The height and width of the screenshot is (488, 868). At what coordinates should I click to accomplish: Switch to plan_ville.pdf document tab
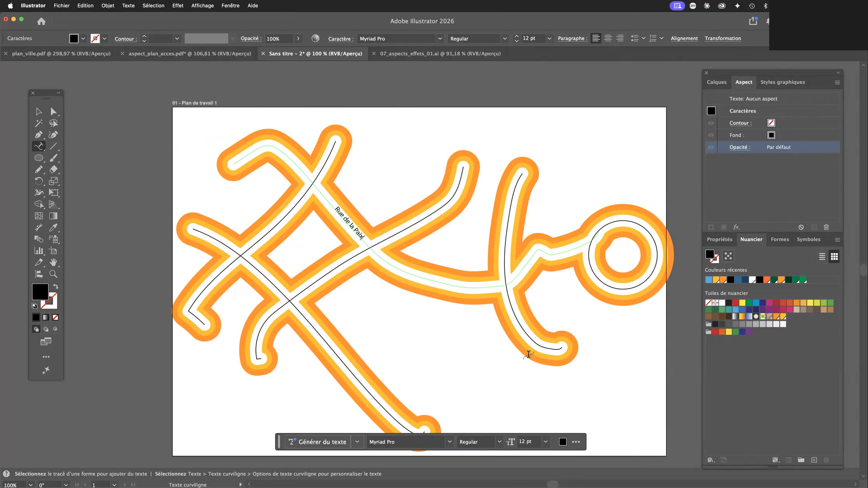(x=61, y=54)
